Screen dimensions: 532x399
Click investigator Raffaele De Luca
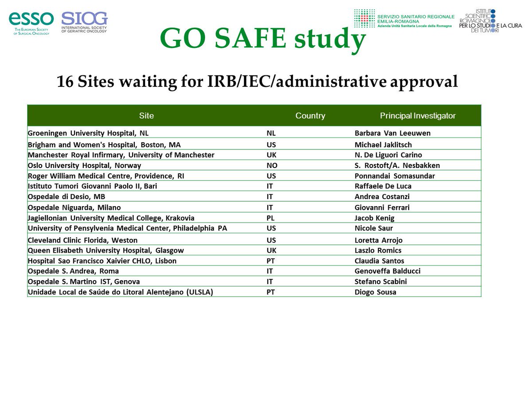[383, 186]
